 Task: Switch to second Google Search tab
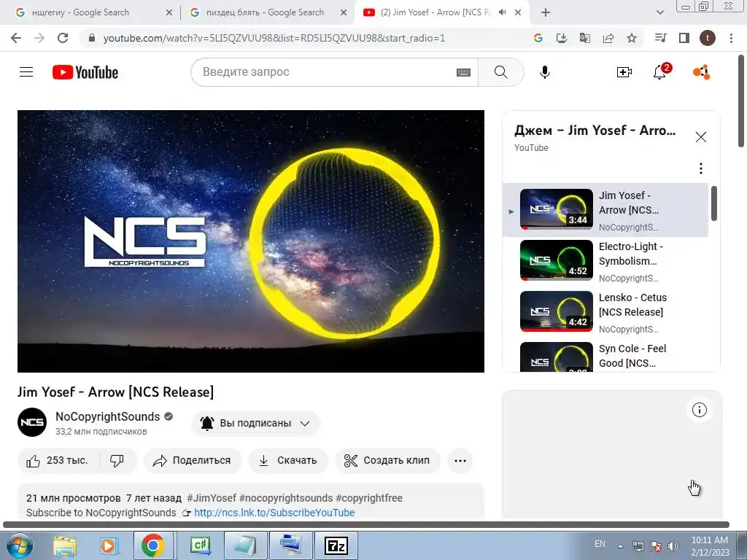268,12
